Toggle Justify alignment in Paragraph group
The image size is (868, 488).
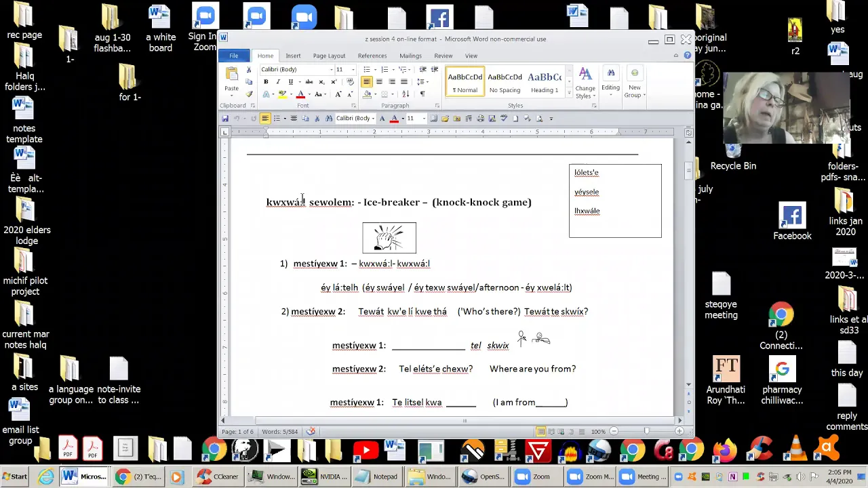[404, 82]
